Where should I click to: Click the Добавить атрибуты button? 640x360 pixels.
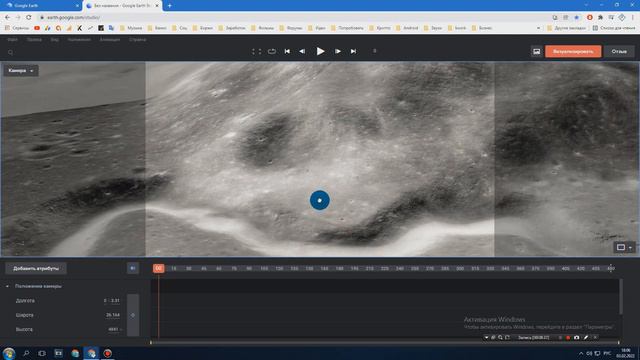(36, 269)
